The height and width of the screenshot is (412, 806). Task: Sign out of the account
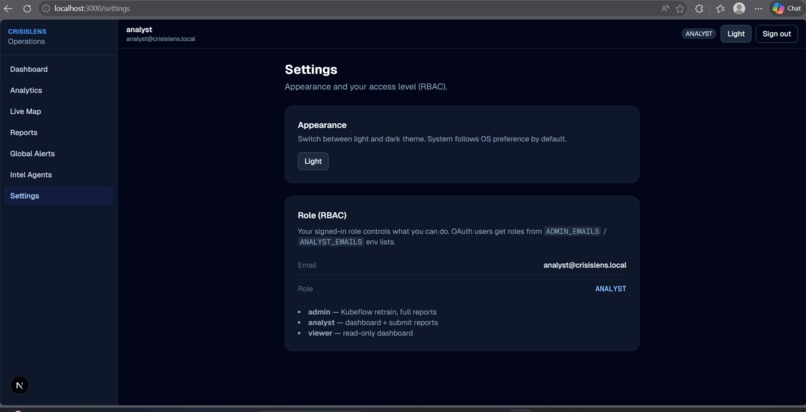coord(777,34)
